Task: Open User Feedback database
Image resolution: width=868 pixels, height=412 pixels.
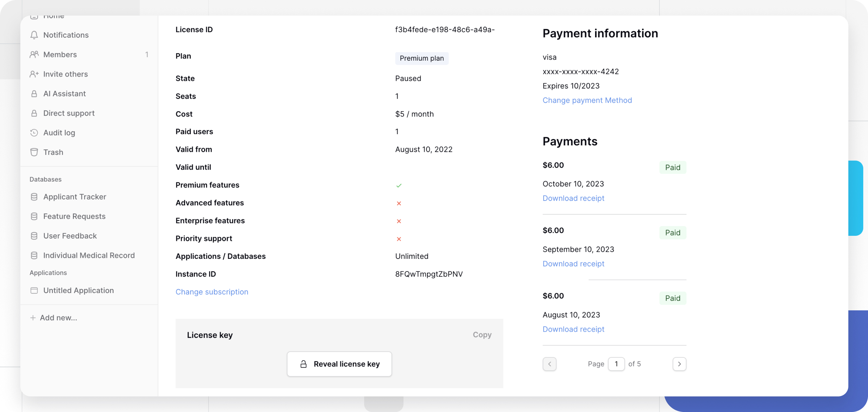Action: click(x=70, y=236)
